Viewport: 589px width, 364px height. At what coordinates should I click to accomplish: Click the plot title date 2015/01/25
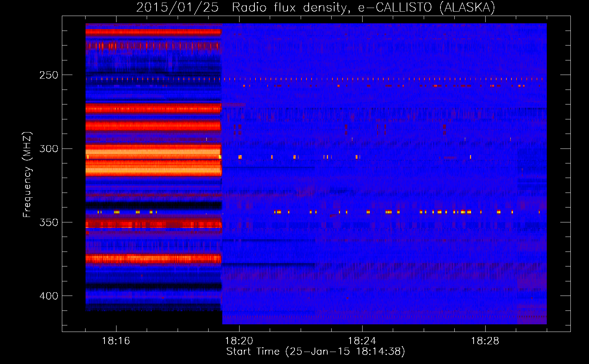tap(177, 7)
